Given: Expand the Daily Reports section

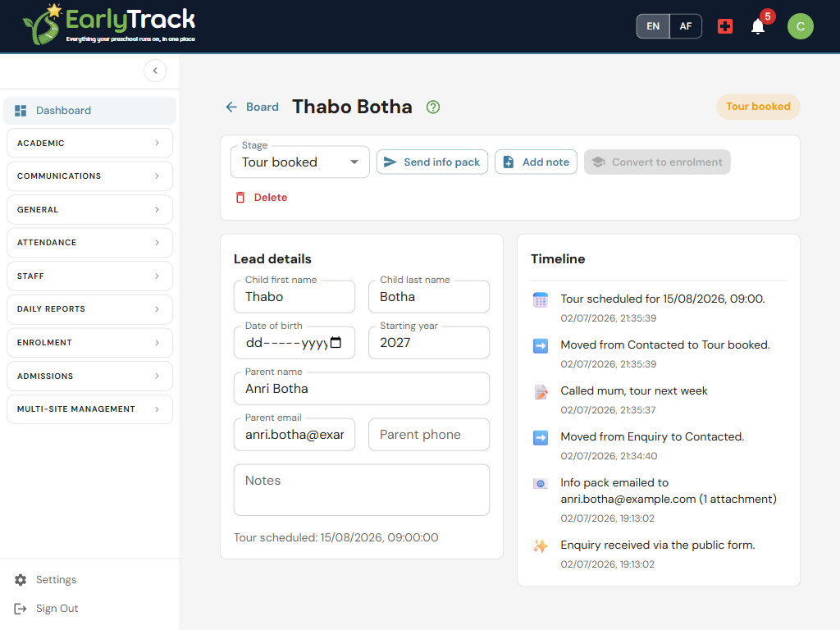Looking at the screenshot, I should [89, 309].
